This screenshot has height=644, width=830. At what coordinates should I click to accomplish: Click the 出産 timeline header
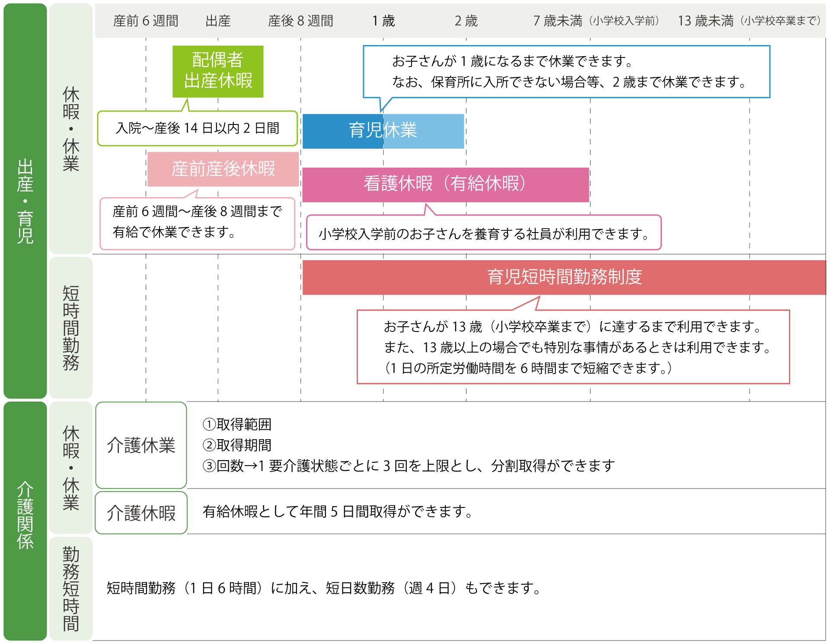tap(218, 21)
